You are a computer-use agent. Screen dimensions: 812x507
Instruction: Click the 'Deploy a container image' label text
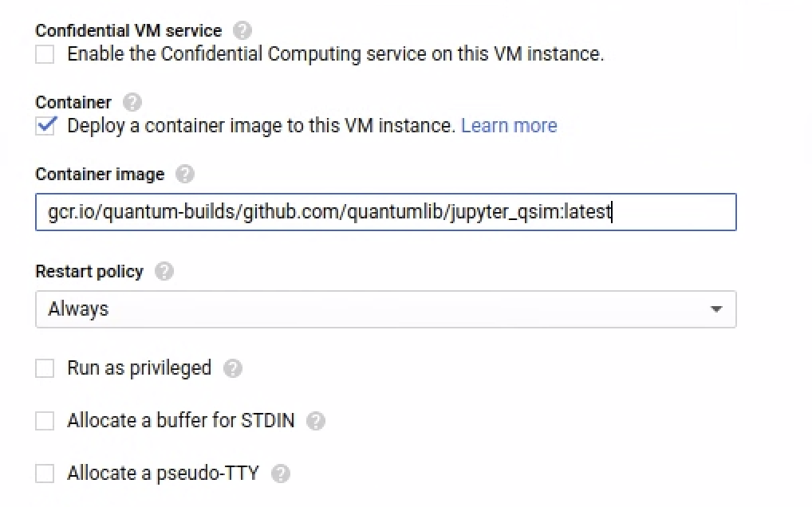point(261,126)
